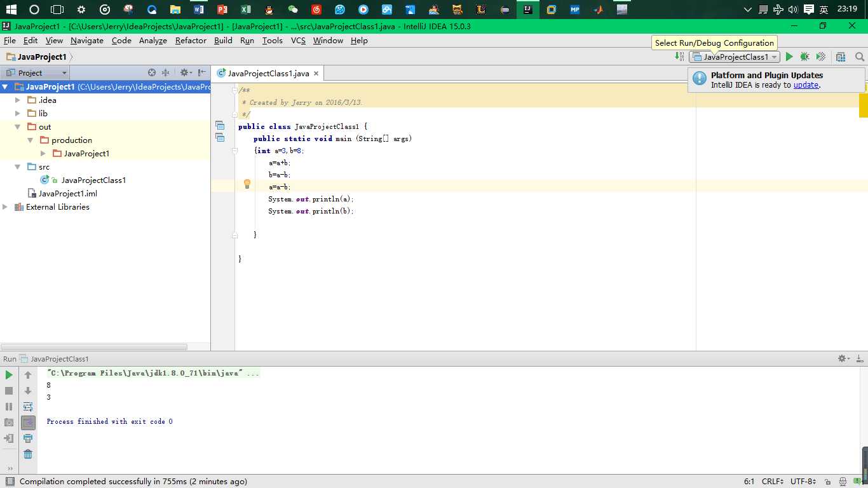The image size is (868, 488).
Task: Collapse the production folder
Action: coord(31,140)
